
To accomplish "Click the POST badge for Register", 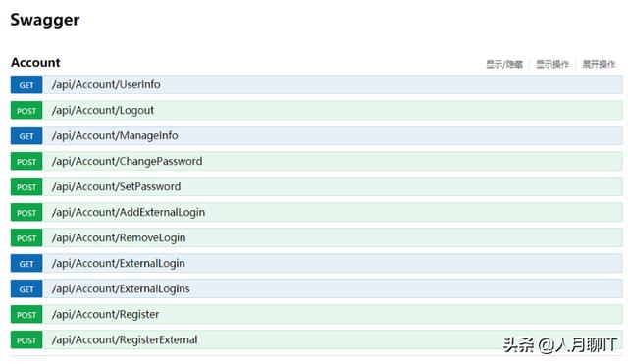I will pyautogui.click(x=26, y=315).
